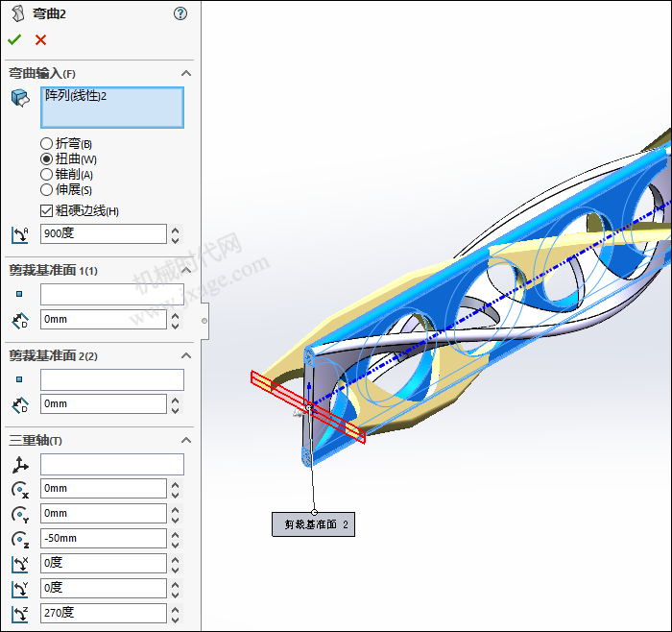672x632 pixels.
Task: Decrease trim plane 2 offset value
Action: [x=175, y=411]
